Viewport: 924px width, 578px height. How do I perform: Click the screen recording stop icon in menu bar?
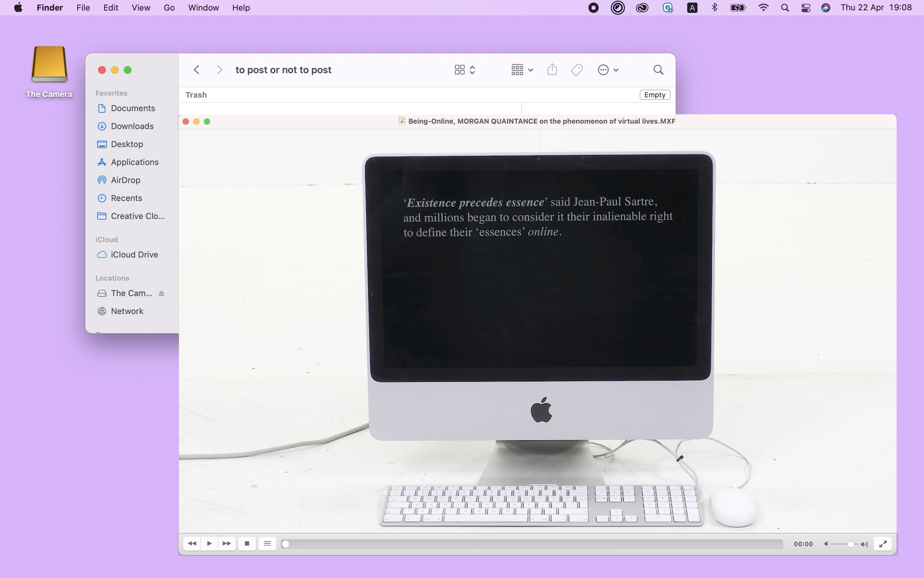click(593, 8)
